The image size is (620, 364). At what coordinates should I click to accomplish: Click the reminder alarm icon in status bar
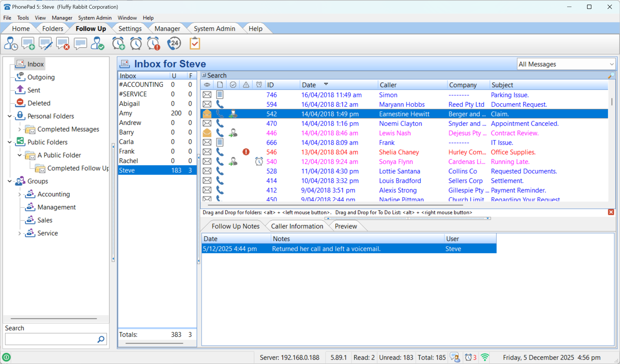click(468, 357)
